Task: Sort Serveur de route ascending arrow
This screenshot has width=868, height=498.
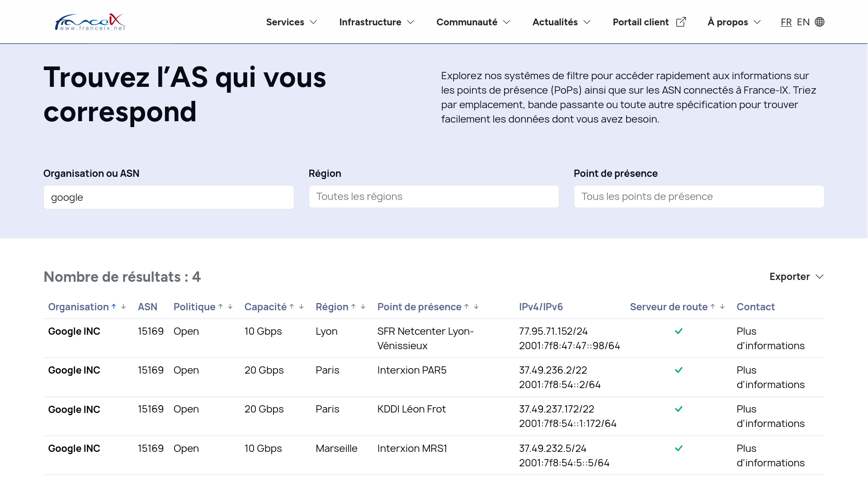Action: coord(713,307)
